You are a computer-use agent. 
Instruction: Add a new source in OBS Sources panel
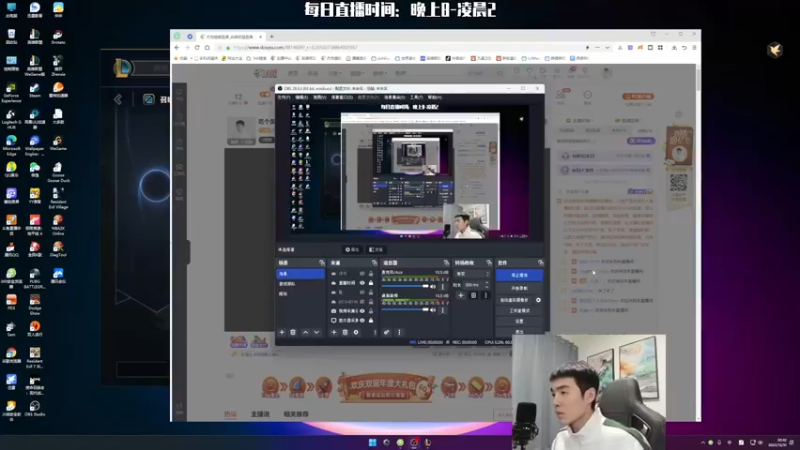(x=334, y=332)
